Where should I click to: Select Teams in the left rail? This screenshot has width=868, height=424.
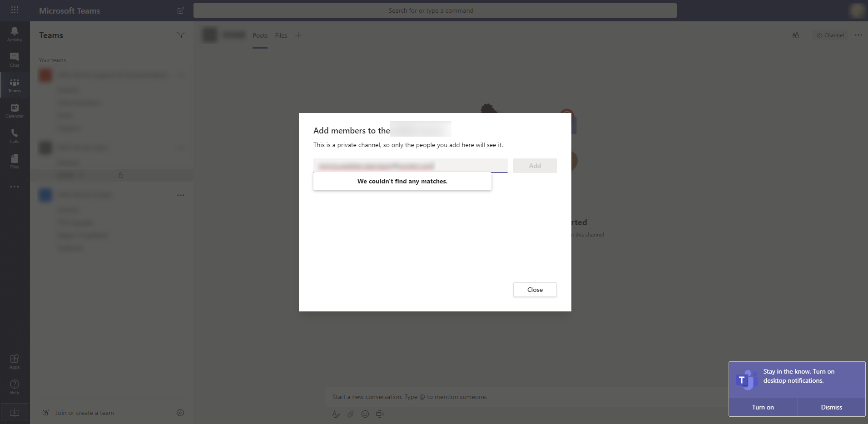click(15, 85)
